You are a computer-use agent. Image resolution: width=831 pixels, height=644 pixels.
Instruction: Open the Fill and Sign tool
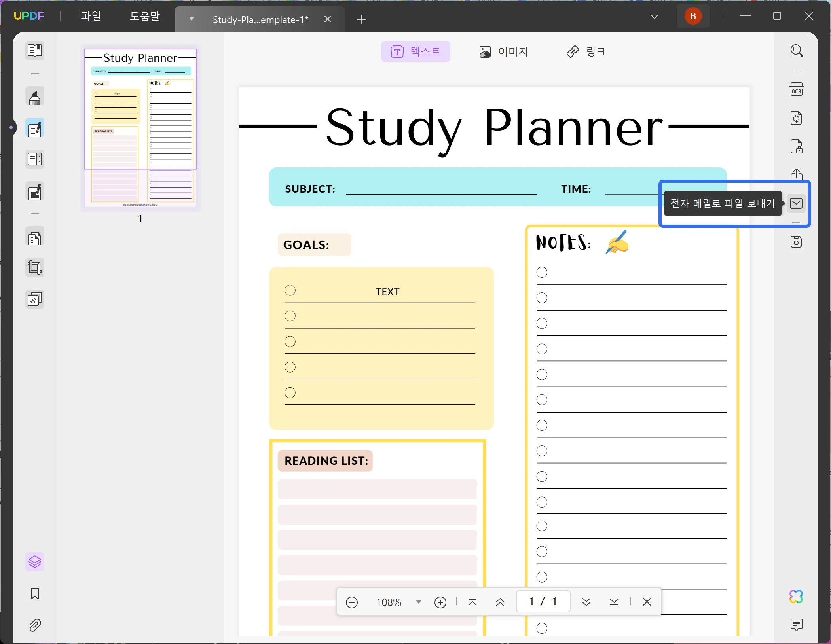tap(35, 191)
